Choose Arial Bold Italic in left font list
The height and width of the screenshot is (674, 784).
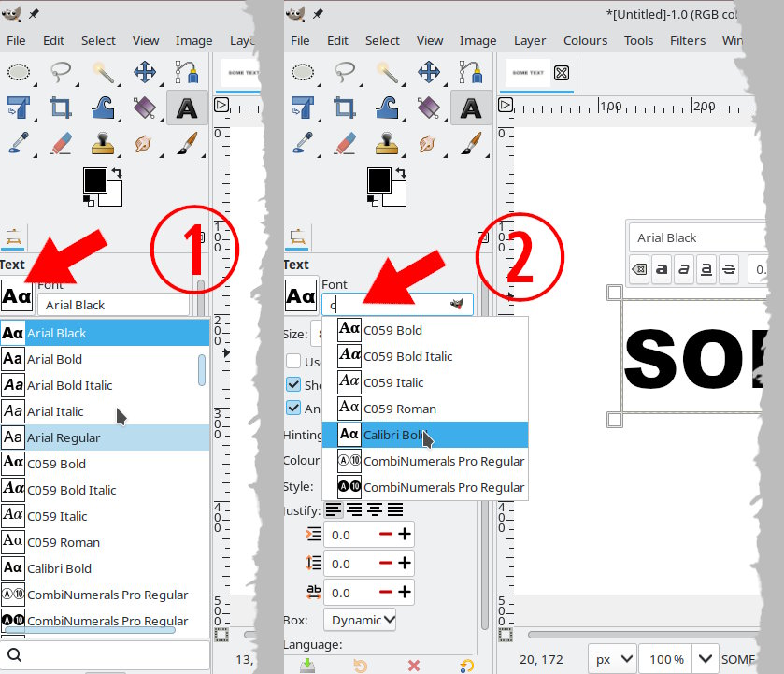click(x=105, y=385)
